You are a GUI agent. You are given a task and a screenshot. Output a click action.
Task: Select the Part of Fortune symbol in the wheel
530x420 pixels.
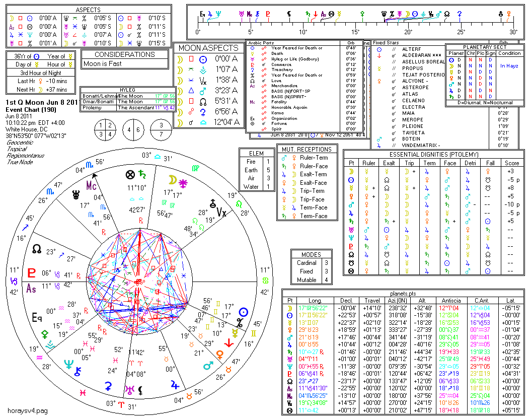click(x=130, y=175)
